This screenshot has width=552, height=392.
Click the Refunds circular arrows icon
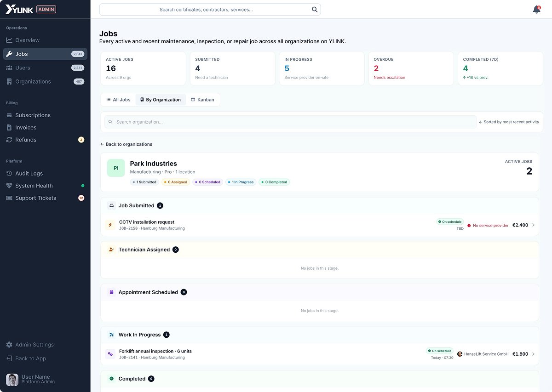[9, 140]
